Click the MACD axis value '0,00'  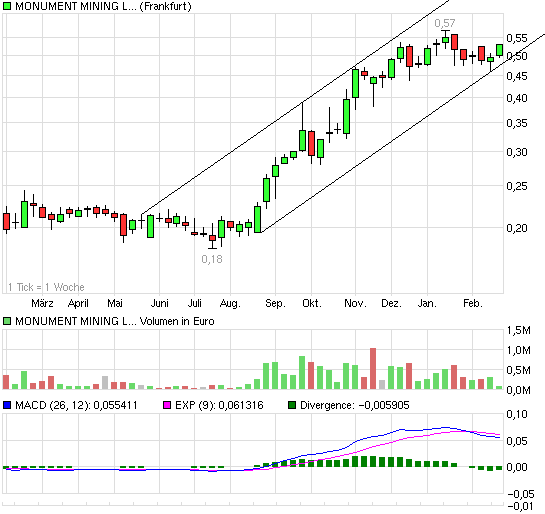coord(517,467)
